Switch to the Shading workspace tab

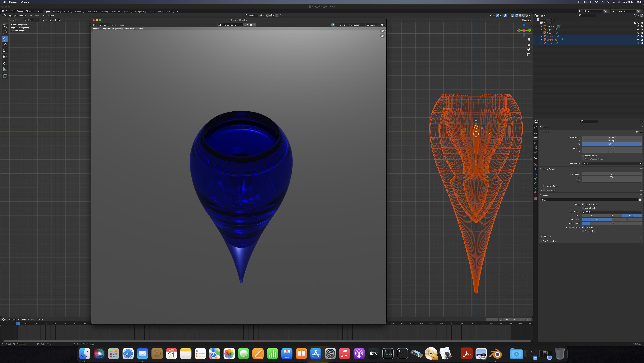(x=105, y=11)
